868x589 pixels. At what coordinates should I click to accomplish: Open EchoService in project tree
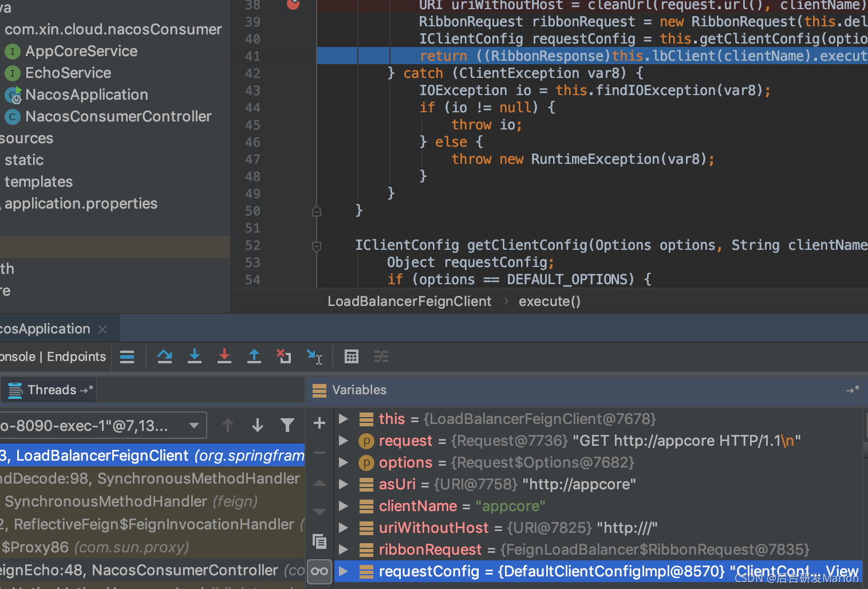pos(68,73)
